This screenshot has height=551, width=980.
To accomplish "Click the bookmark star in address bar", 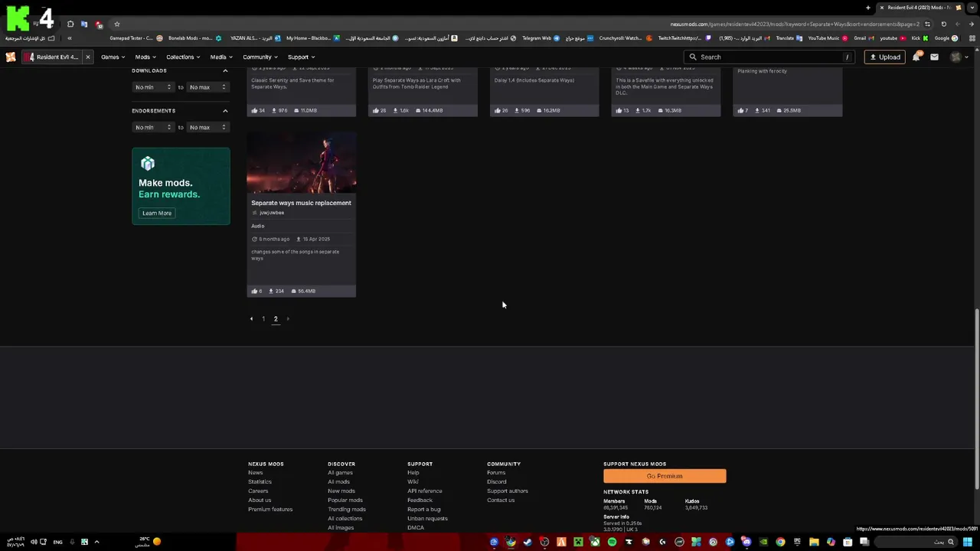I will [x=116, y=24].
